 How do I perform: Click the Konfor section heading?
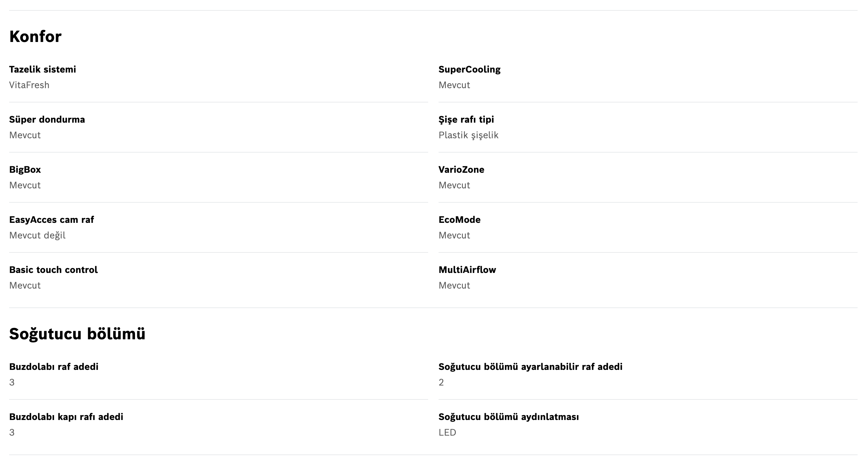click(x=35, y=36)
